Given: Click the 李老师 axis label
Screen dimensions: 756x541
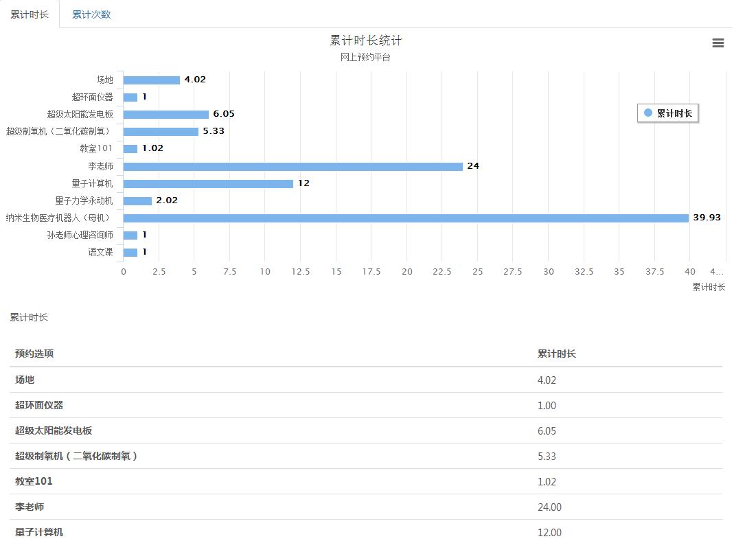Looking at the screenshot, I should click(x=100, y=166).
